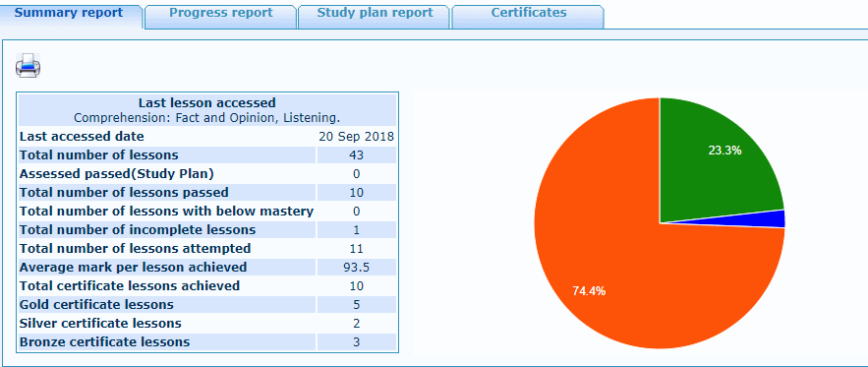Click the Assessed passed(Study Plan) row
The image size is (868, 367).
click(x=207, y=174)
